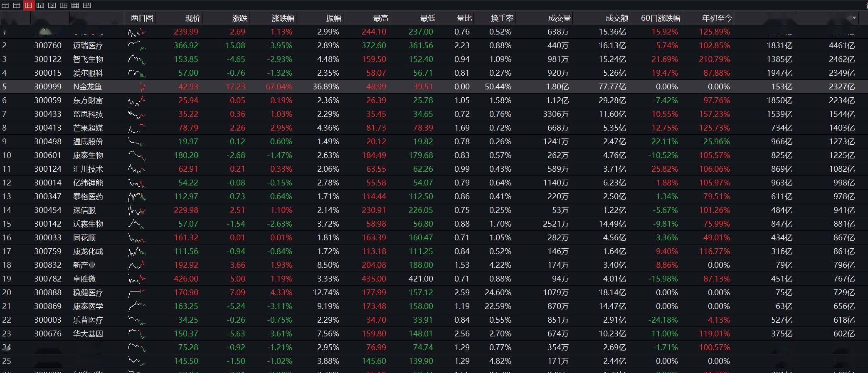This screenshot has height=373, width=868.
Task: Select stock name 同花顺
Action: coord(84,238)
